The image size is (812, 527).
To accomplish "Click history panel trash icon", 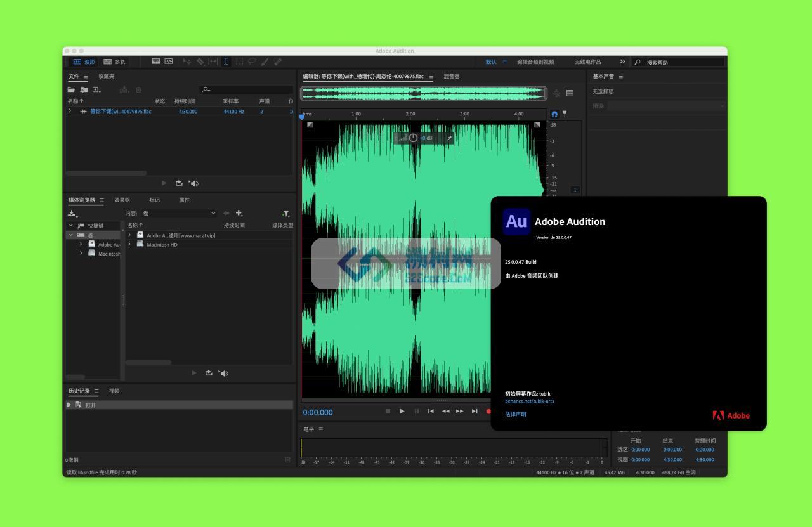I will point(287,459).
